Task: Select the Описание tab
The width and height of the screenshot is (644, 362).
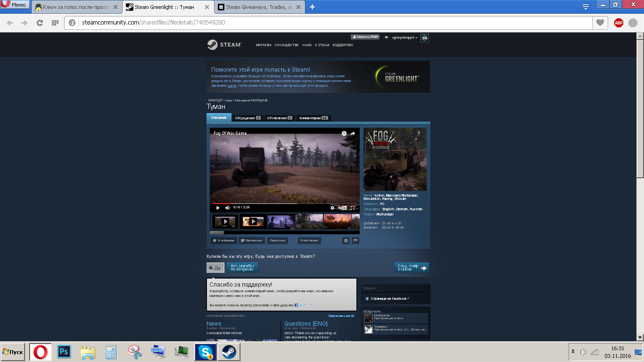Action: (x=219, y=118)
